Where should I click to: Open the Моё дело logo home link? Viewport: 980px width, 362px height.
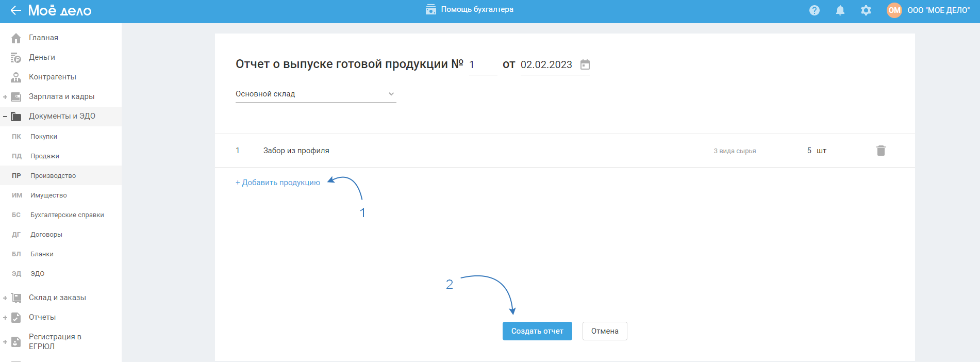pos(60,10)
